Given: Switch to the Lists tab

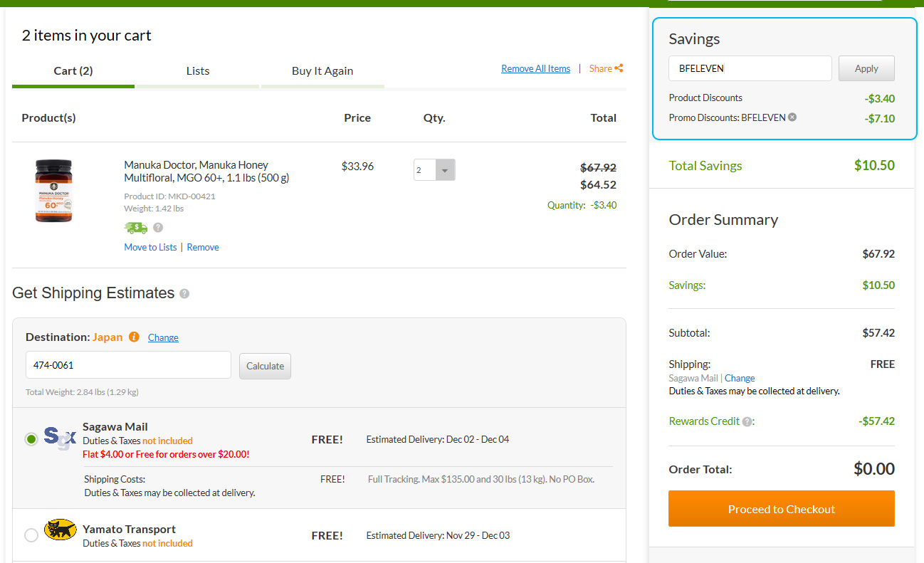Looking at the screenshot, I should 198,70.
